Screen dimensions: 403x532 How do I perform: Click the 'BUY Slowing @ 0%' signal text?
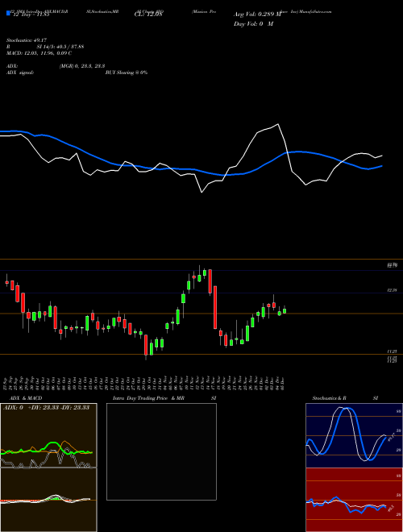pos(127,73)
